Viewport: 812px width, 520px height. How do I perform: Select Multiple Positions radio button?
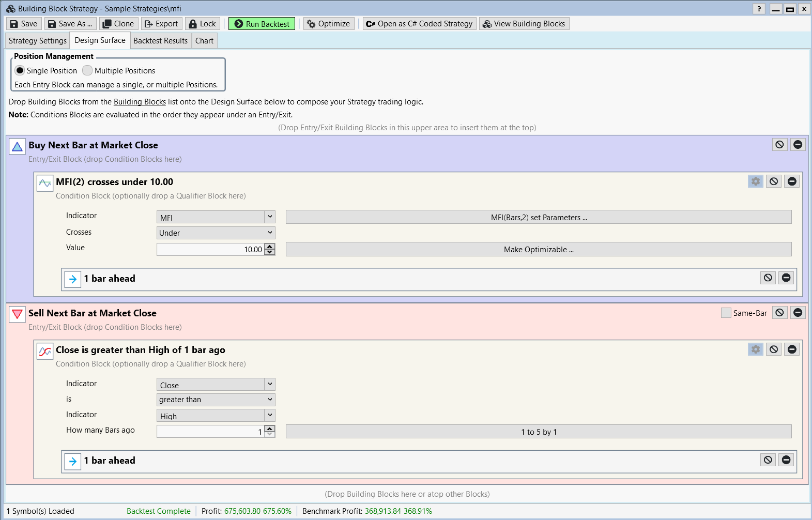[87, 70]
